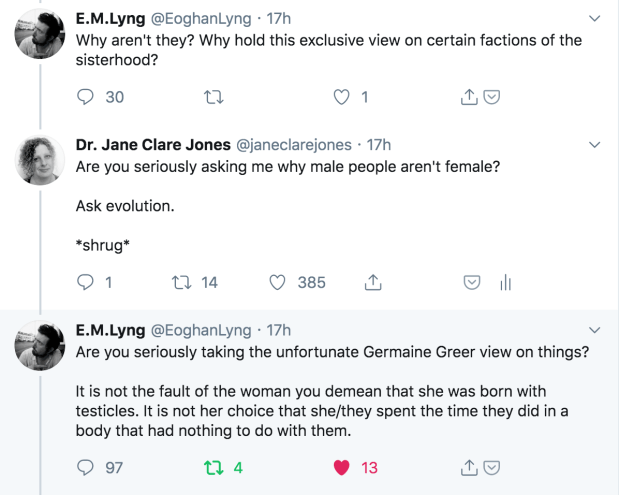Share the Germaine Greer tweet
Viewport: 619px width, 495px height.
[x=468, y=467]
